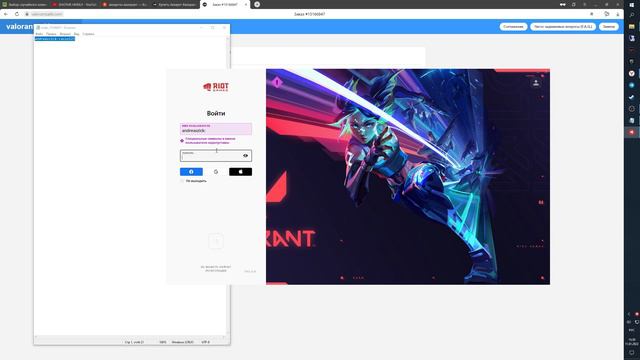Click the user profile icon on the splash

coord(536,83)
